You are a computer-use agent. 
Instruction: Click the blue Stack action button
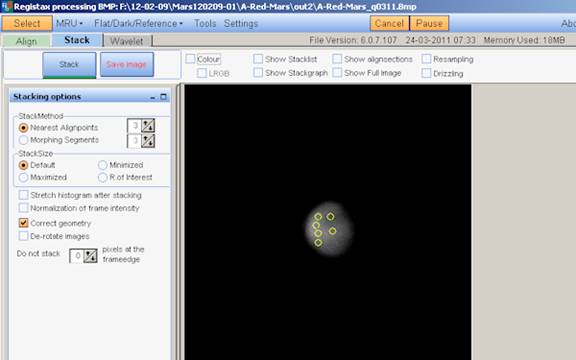coord(69,65)
